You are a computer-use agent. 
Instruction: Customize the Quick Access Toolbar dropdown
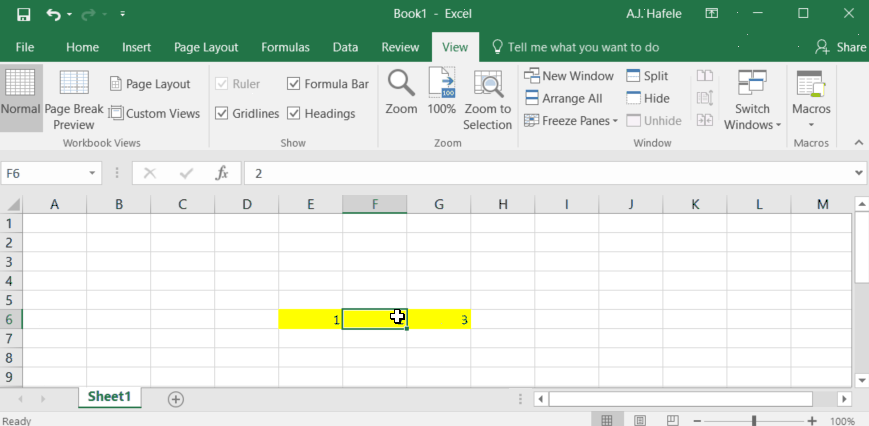(122, 14)
